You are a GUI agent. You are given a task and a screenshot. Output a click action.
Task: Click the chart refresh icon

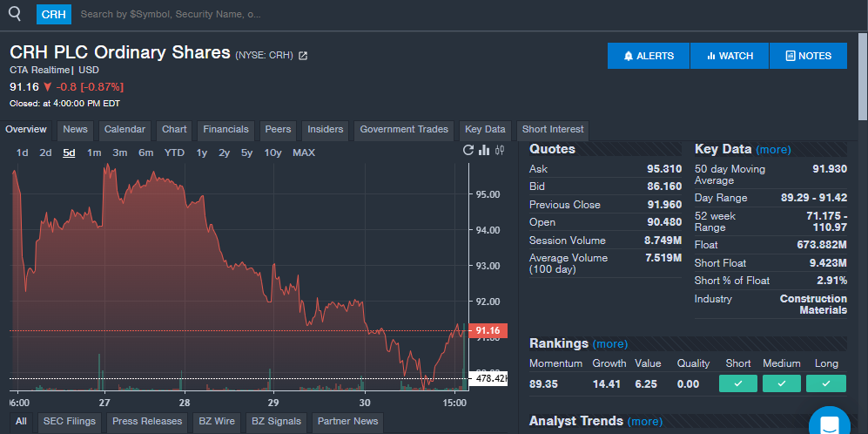tap(468, 150)
